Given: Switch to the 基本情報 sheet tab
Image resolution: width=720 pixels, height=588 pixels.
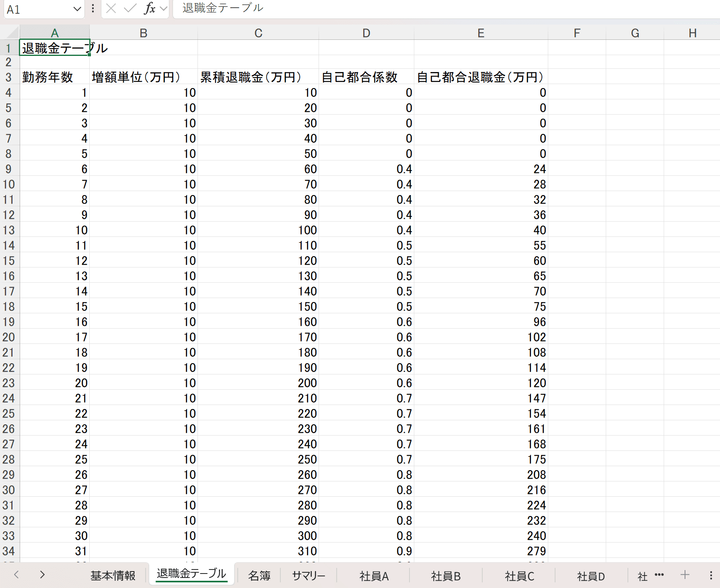Looking at the screenshot, I should pos(113,576).
